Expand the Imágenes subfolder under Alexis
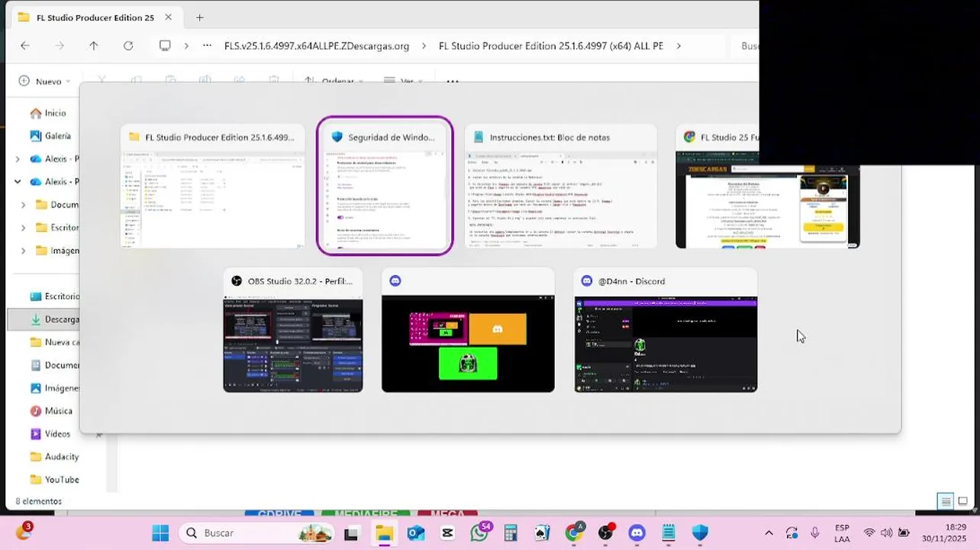This screenshot has height=550, width=980. (x=23, y=251)
